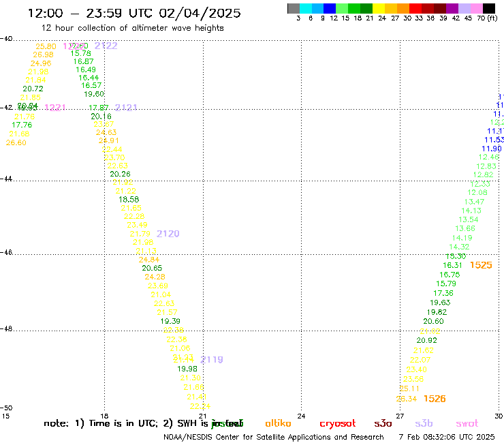Click the track time label 2122
504x443 pixels.
(106, 46)
